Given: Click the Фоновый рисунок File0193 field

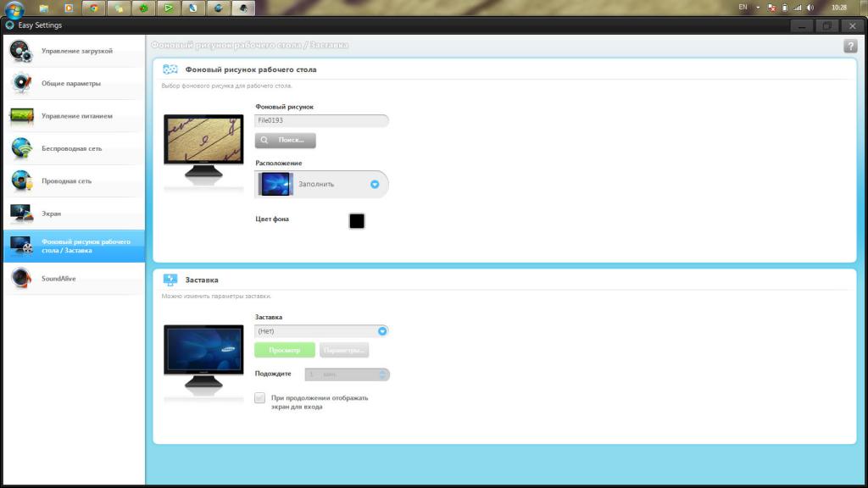Looking at the screenshot, I should point(321,120).
